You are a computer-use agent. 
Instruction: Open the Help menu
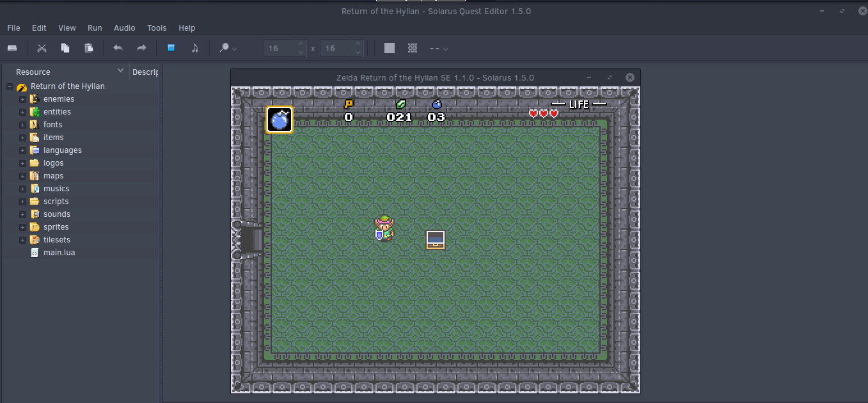pyautogui.click(x=187, y=28)
